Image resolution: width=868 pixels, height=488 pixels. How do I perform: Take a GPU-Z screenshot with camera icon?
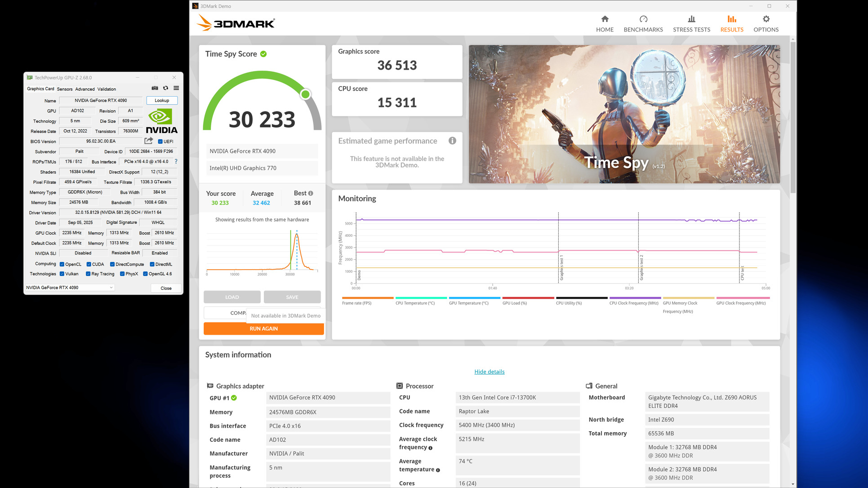155,88
